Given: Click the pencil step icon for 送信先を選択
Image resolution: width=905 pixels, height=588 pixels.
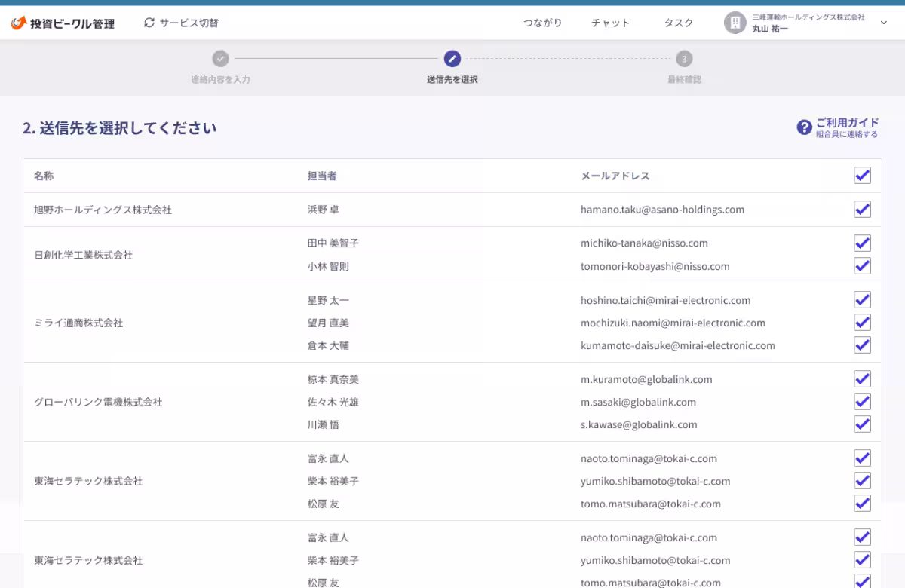Looking at the screenshot, I should tap(452, 59).
